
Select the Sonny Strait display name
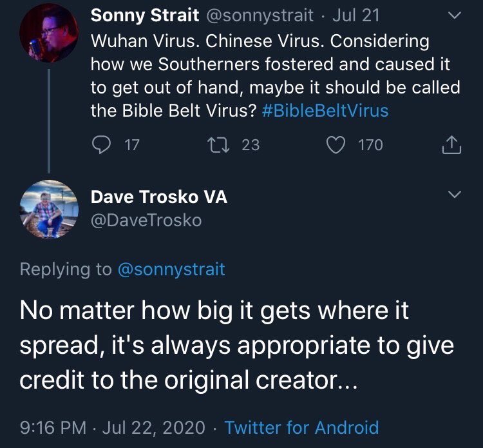tap(145, 15)
